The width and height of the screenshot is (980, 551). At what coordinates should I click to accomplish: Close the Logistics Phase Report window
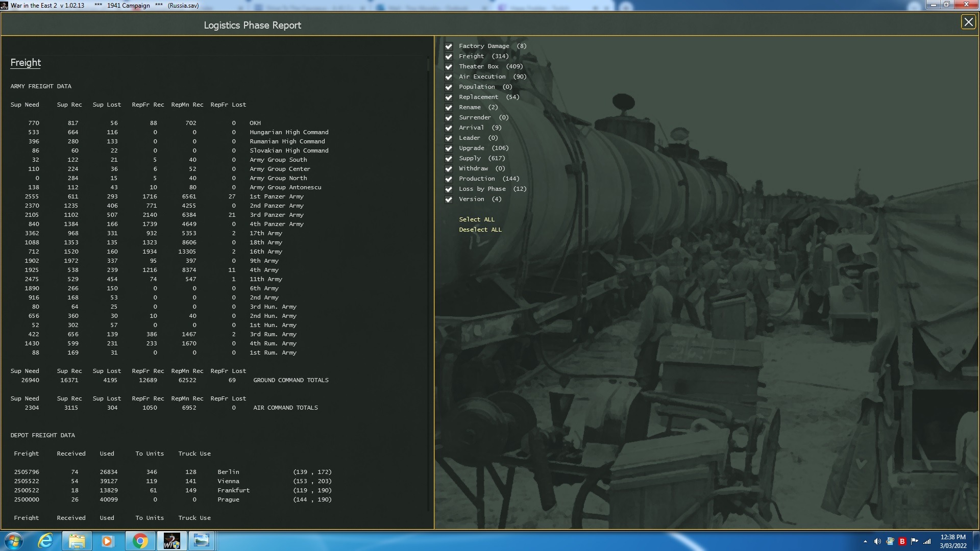click(x=968, y=22)
